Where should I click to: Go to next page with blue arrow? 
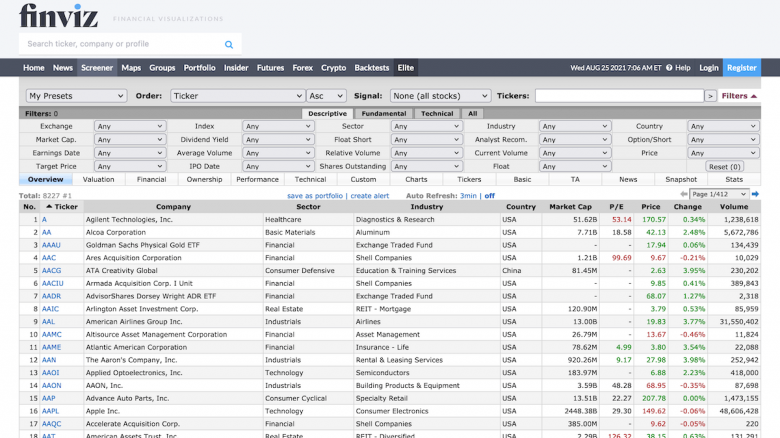[x=755, y=194]
